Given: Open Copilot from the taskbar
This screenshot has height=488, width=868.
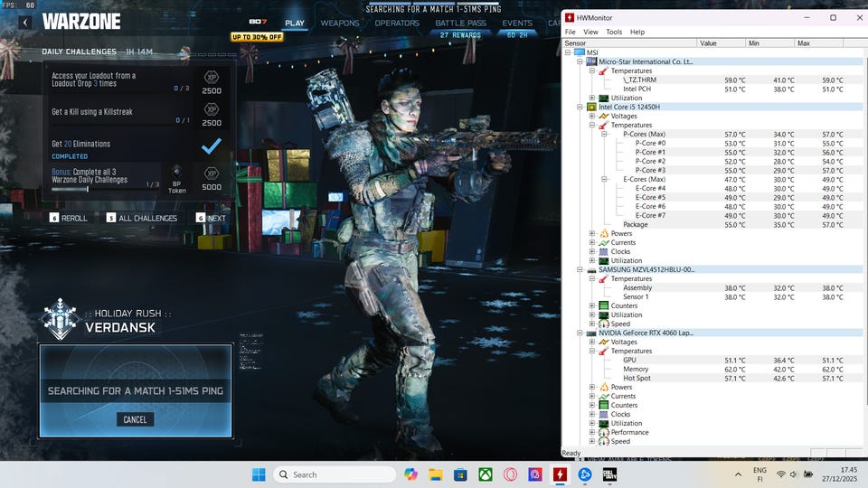Looking at the screenshot, I should tap(410, 474).
